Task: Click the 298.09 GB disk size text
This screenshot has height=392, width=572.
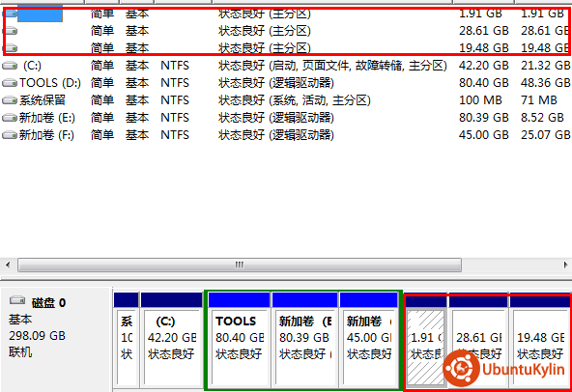Action: coord(37,335)
